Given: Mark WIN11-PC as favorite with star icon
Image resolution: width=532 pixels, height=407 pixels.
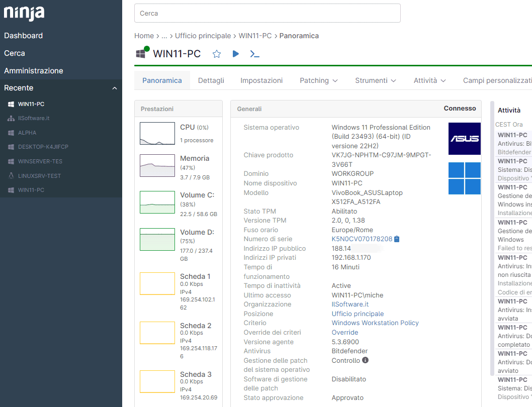Looking at the screenshot, I should (x=216, y=54).
